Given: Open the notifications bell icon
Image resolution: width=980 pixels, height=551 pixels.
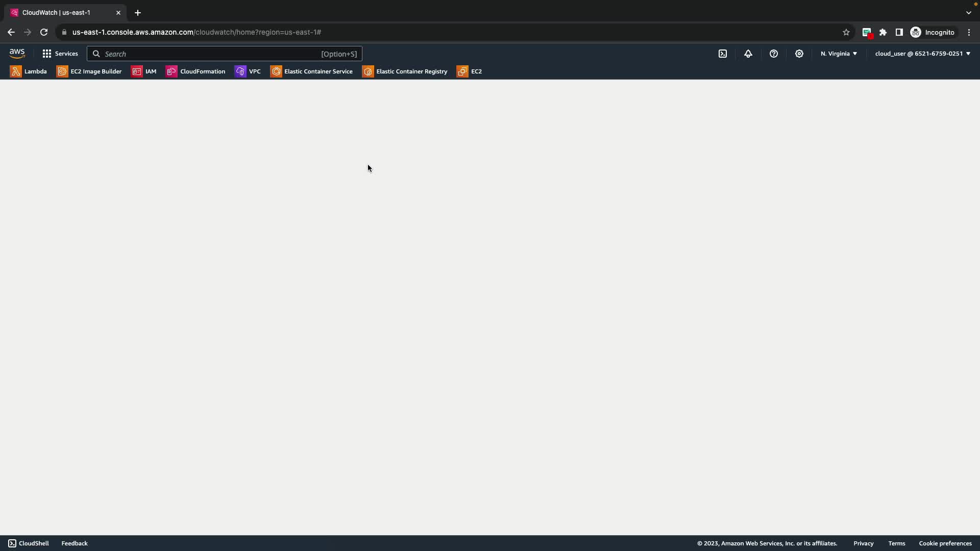Looking at the screenshot, I should 748,54.
